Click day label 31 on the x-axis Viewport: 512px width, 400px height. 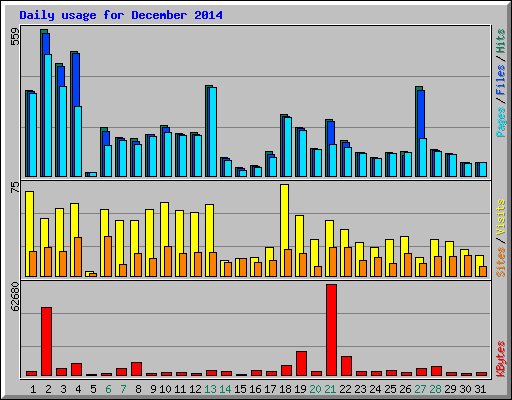tap(480, 389)
